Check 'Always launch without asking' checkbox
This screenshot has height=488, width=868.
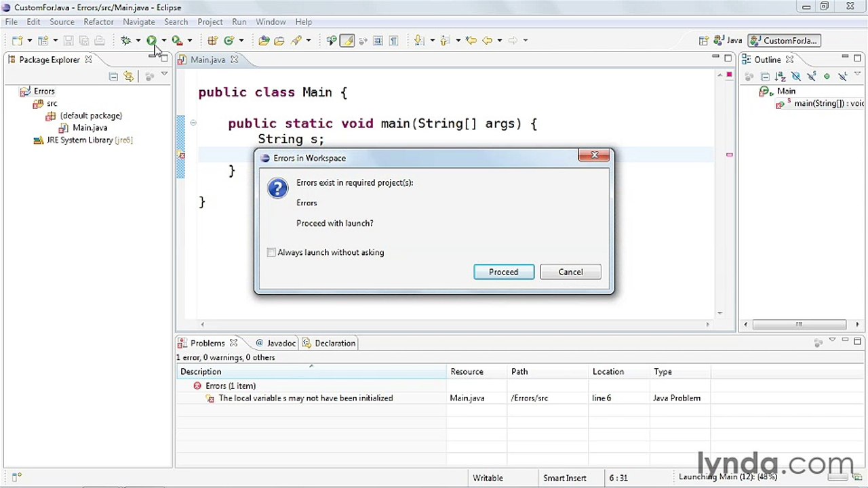271,252
